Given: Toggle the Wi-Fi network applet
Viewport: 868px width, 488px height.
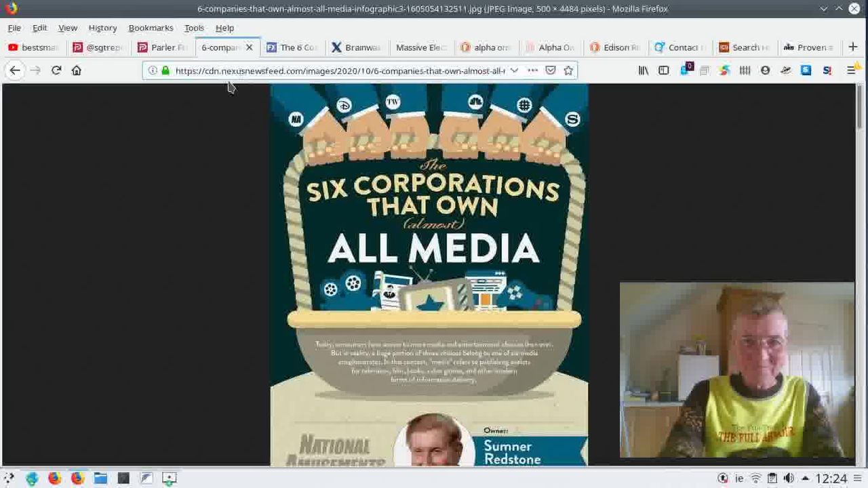Looking at the screenshot, I should click(756, 479).
